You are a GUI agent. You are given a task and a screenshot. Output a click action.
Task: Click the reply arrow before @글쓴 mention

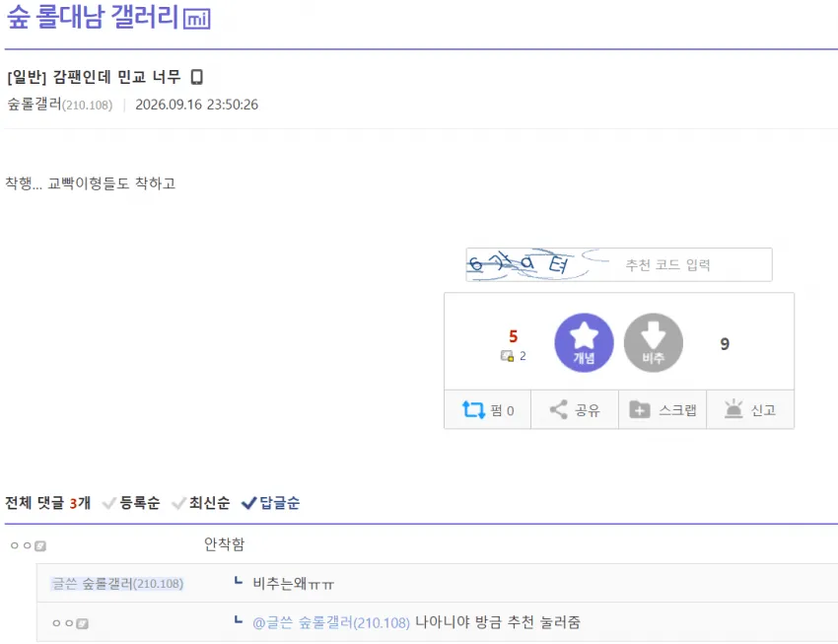pyautogui.click(x=239, y=619)
